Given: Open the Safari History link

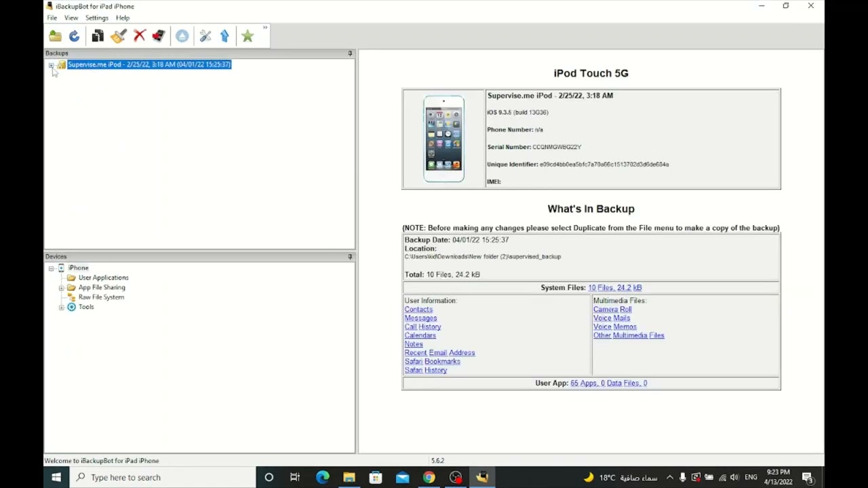Looking at the screenshot, I should click(426, 370).
